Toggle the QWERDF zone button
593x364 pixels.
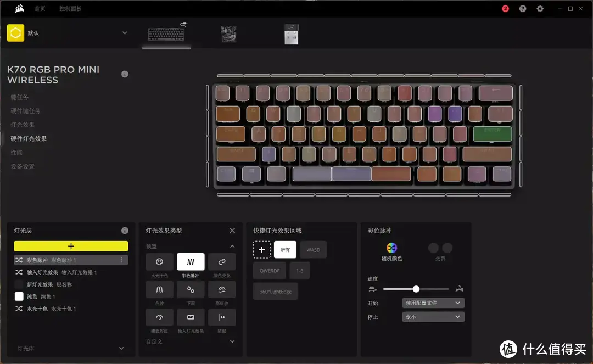pyautogui.click(x=270, y=271)
